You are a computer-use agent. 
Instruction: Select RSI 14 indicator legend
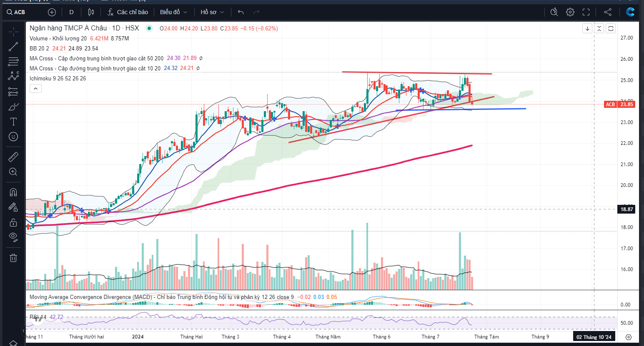tap(38, 317)
